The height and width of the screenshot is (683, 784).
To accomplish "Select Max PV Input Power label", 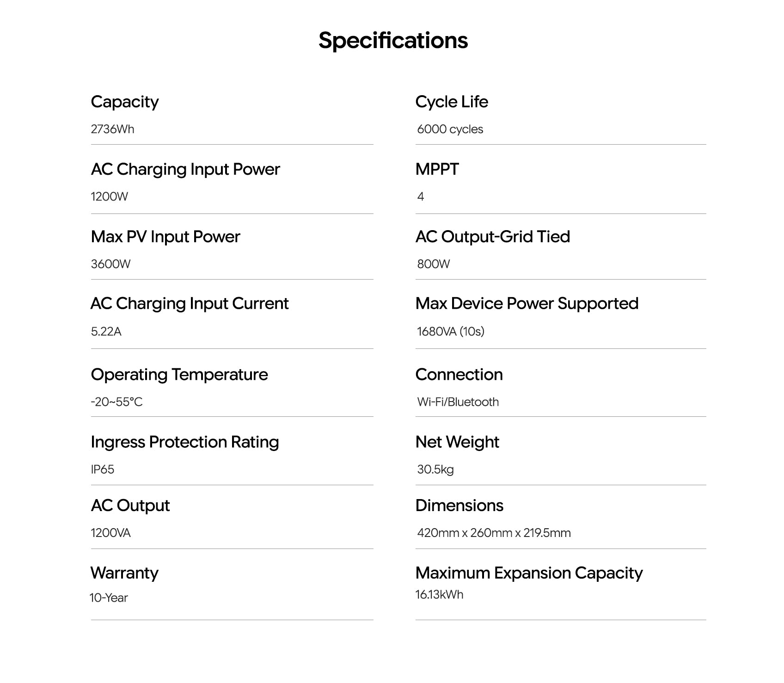I will (165, 237).
